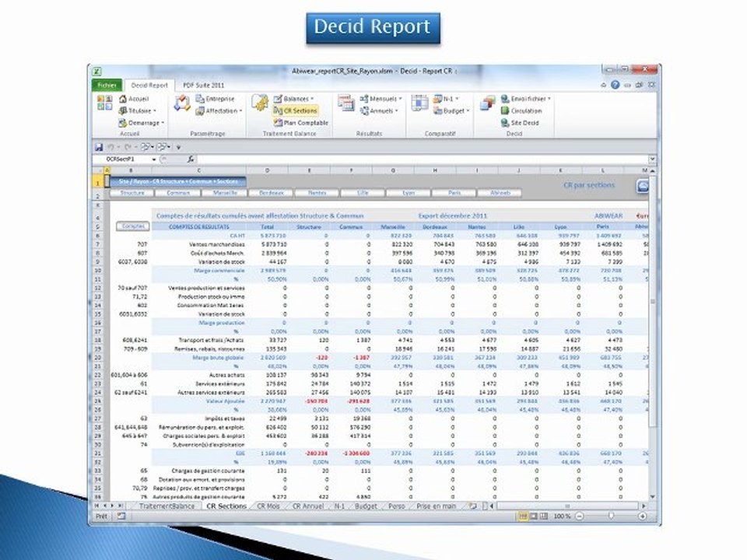
Task: Click the Entreprise button
Action: tap(216, 99)
